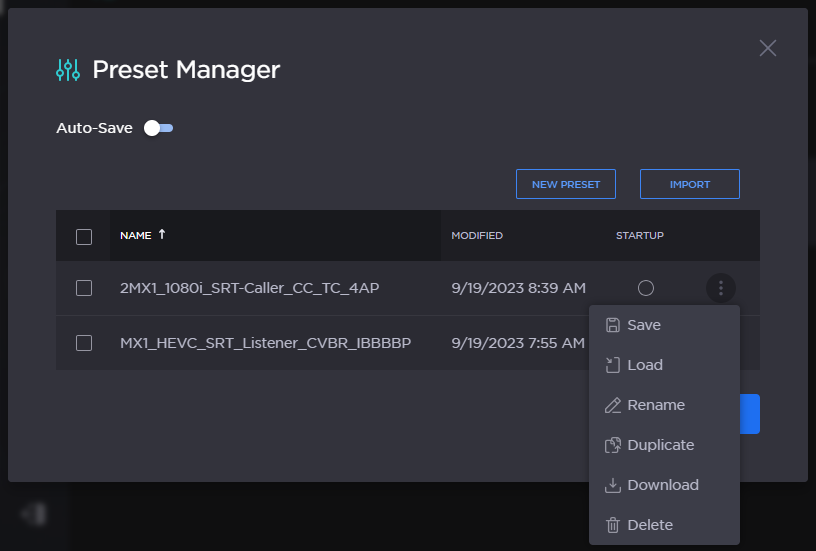Set 2MX1_1080i preset as startup radio button
816x551 pixels.
tap(646, 288)
